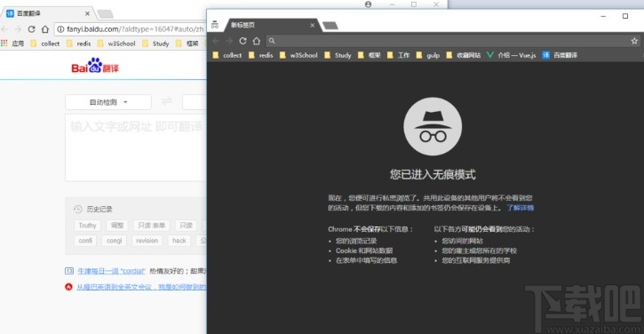644x334 pixels.
Task: Reload the Baidu Translate page
Action: [x=31, y=29]
